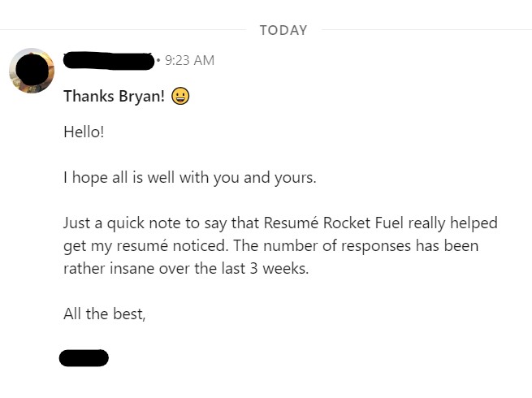The width and height of the screenshot is (532, 398).
Task: Click the bullet dot before the timestamp
Action: pos(158,61)
